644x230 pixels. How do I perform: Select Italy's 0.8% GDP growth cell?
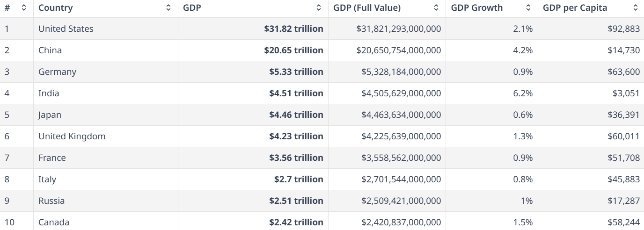pos(522,180)
